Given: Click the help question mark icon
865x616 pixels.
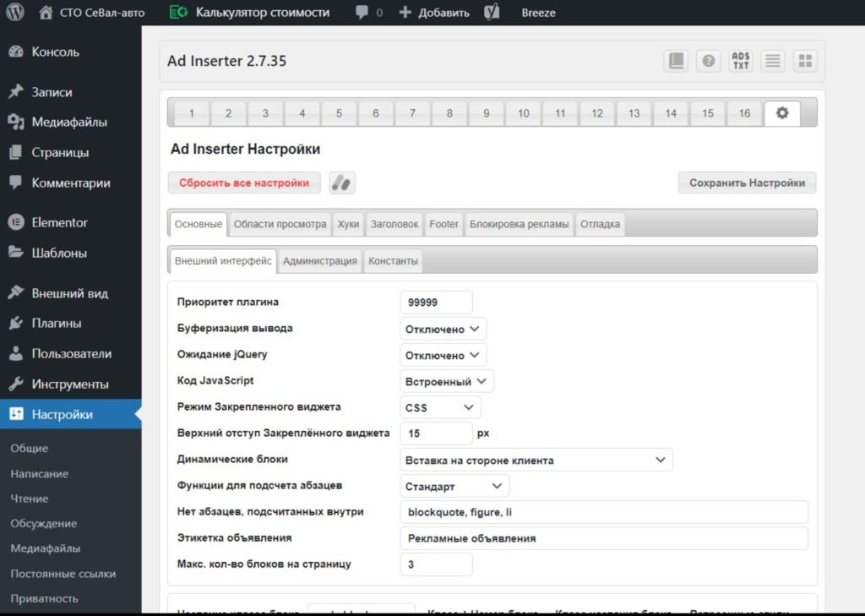Looking at the screenshot, I should pyautogui.click(x=709, y=61).
